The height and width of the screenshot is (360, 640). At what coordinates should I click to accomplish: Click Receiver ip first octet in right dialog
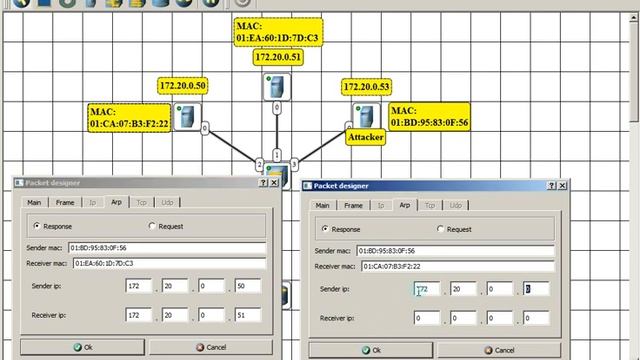[427, 318]
